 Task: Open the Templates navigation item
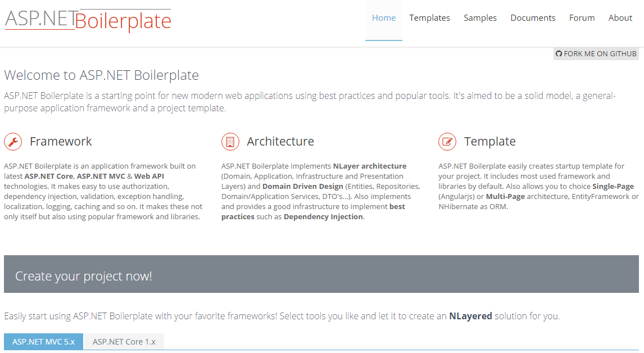(x=429, y=17)
